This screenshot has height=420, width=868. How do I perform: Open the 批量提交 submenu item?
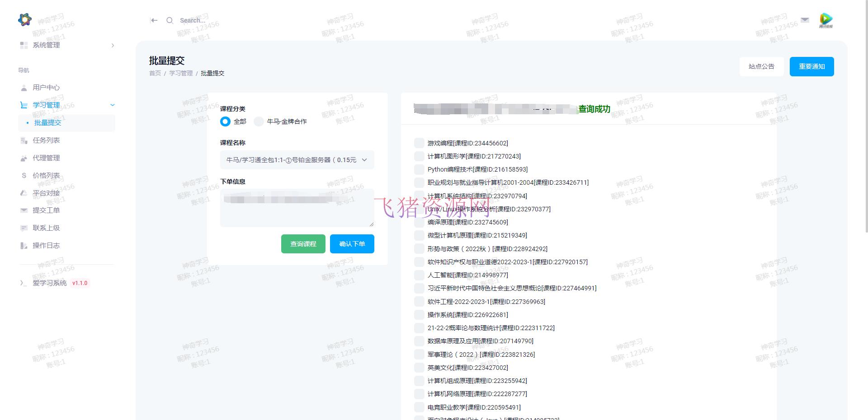tap(67, 123)
